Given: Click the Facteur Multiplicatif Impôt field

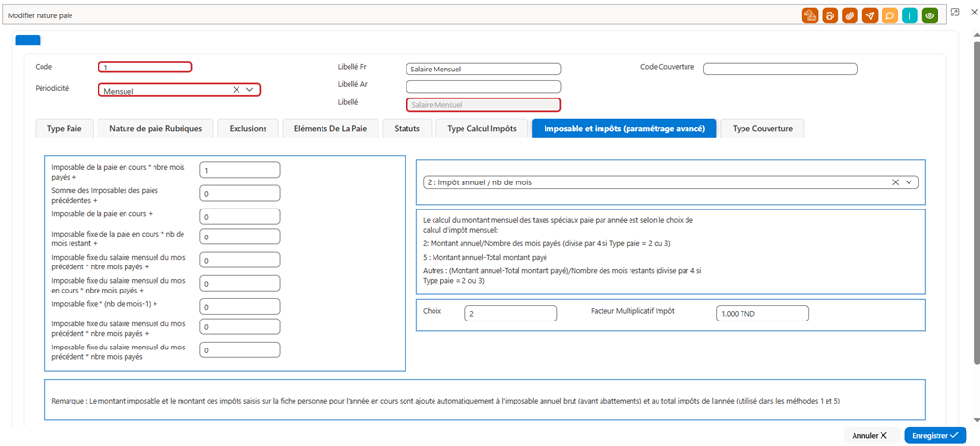Looking at the screenshot, I should tap(763, 314).
